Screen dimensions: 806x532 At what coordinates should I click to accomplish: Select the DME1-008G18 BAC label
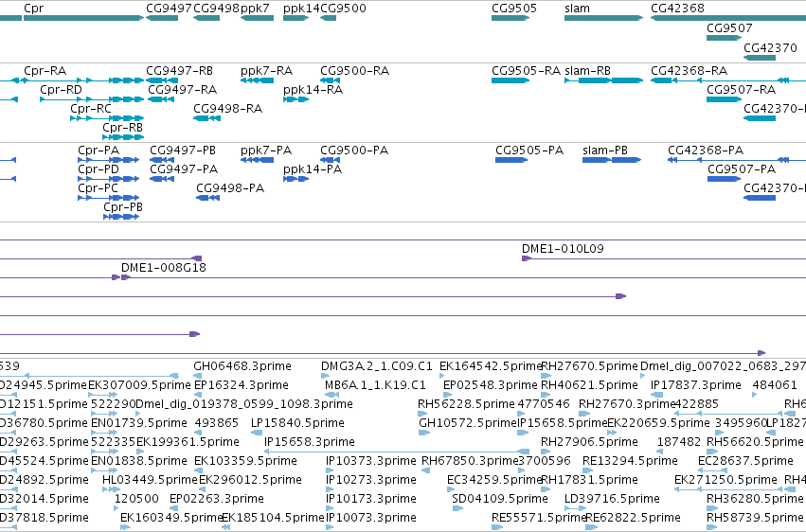click(164, 268)
